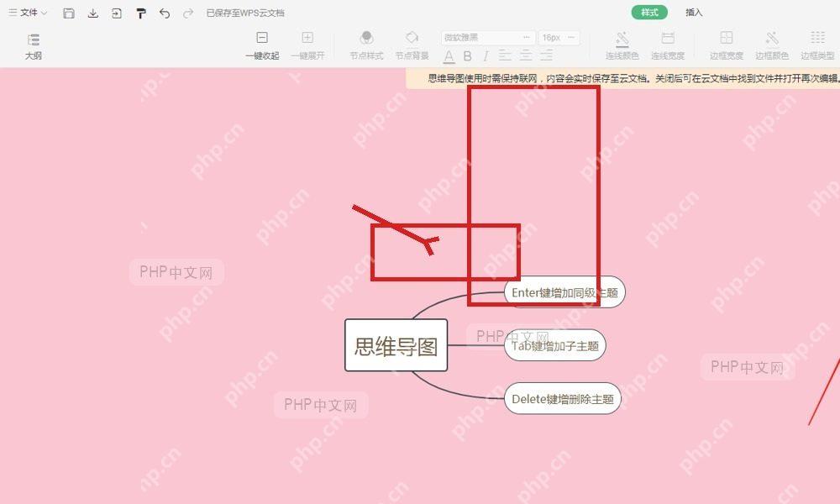Viewport: 840px width, 504px height.
Task: Click the 已保存至WPS云文档 status text
Action: [x=245, y=13]
